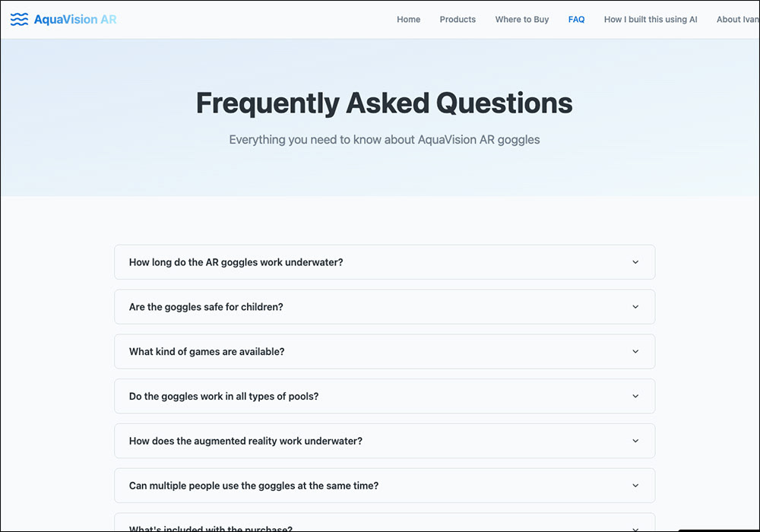Click chevron next to safe for children
Image resolution: width=760 pixels, height=532 pixels.
635,307
